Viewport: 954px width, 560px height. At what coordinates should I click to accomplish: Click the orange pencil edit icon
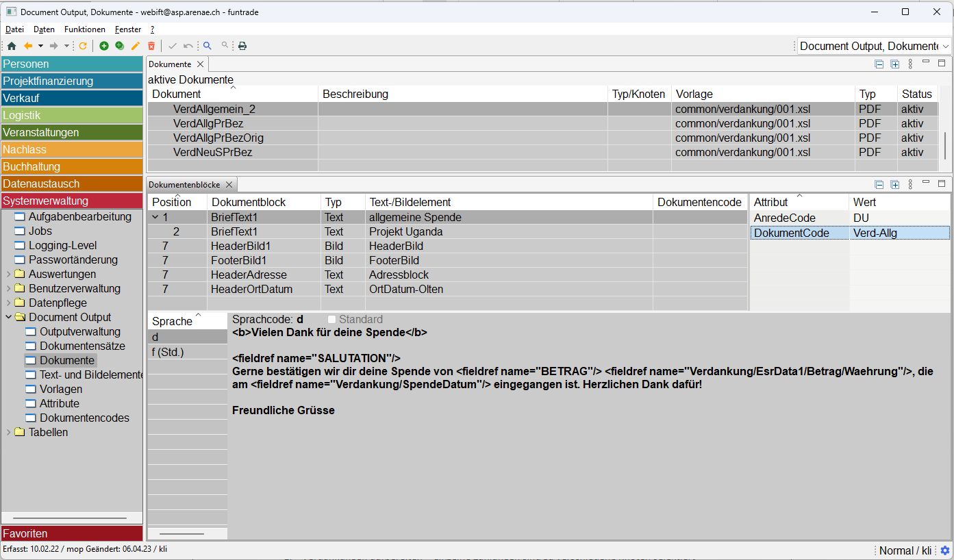[136, 46]
